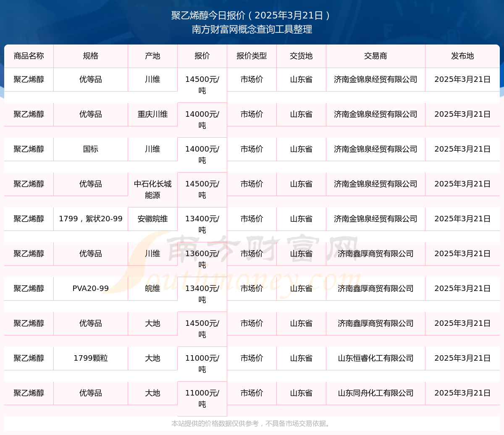Click 优等品 in the 重庆川维 row
This screenshot has width=504, height=435.
91,114
